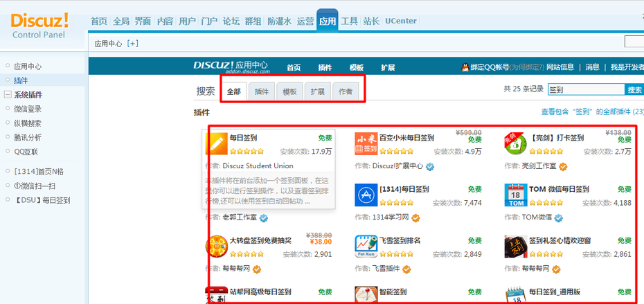Image resolution: width=644 pixels, height=304 pixels.
Task: Select 纵横搜索 in the left sidebar
Action: coord(28,123)
